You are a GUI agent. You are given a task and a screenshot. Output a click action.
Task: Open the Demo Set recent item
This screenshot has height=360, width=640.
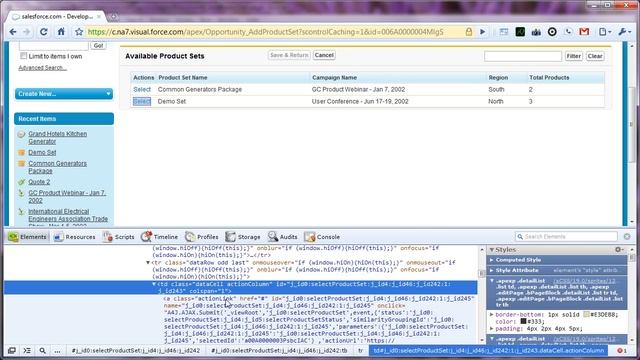pos(42,152)
